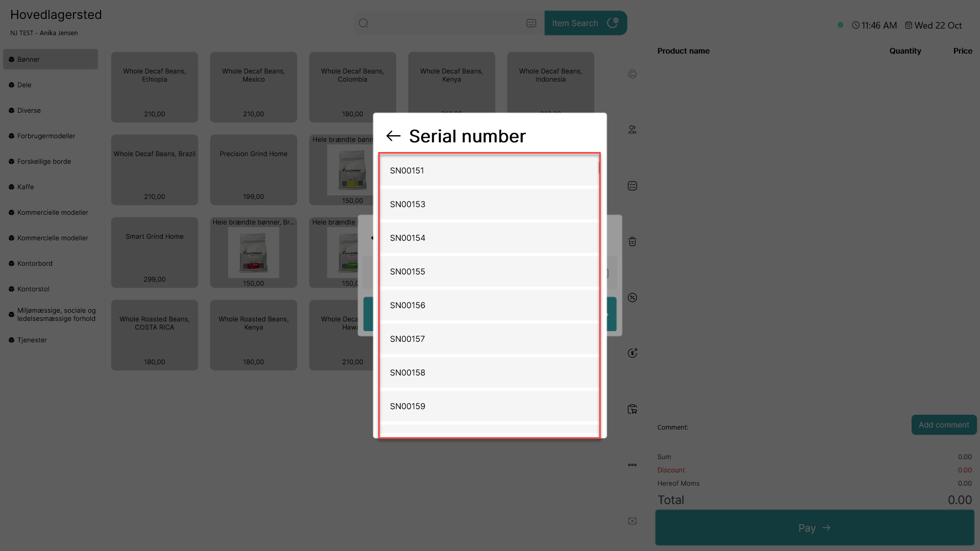Viewport: 980px width, 551px height.
Task: Click the clock showing 11:46 AM
Action: (x=874, y=25)
